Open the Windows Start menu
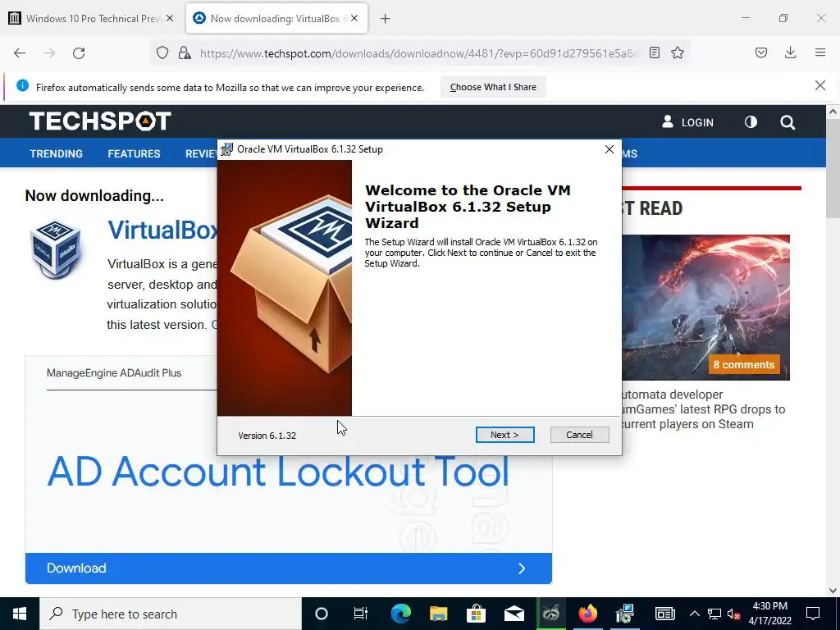 point(20,614)
